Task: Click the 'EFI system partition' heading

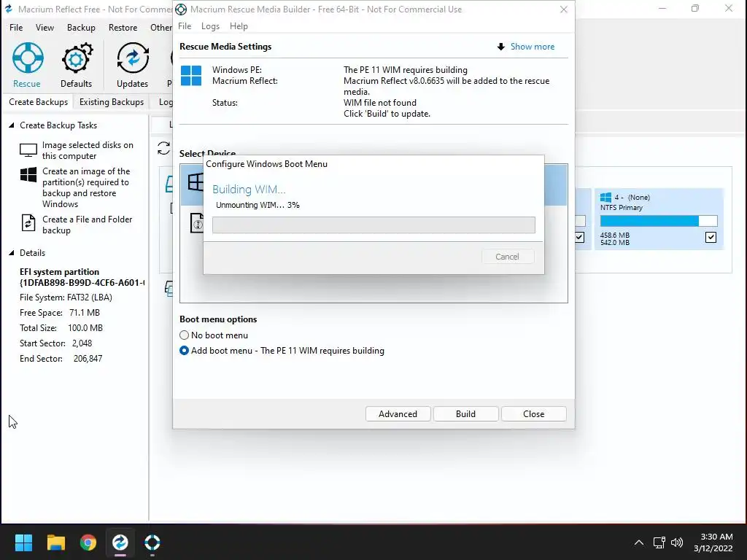Action: (60, 272)
